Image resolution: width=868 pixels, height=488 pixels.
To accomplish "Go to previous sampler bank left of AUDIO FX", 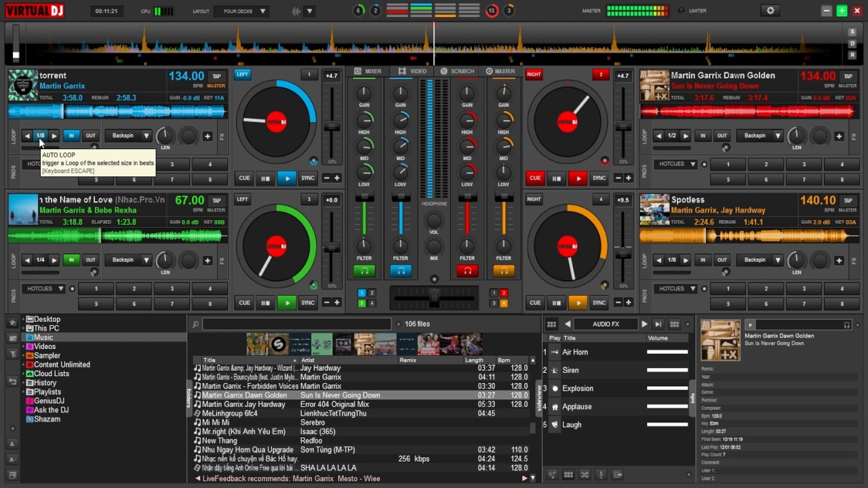I will [x=568, y=325].
